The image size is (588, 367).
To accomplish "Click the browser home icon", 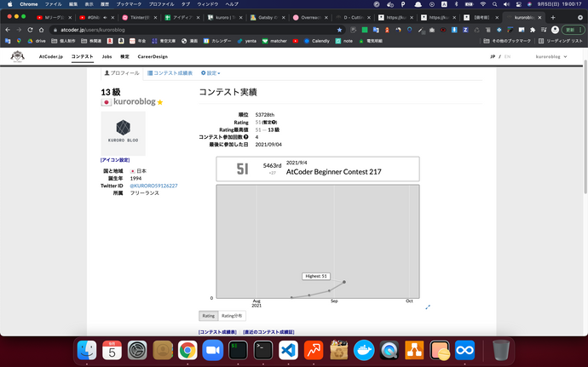I will tap(41, 30).
